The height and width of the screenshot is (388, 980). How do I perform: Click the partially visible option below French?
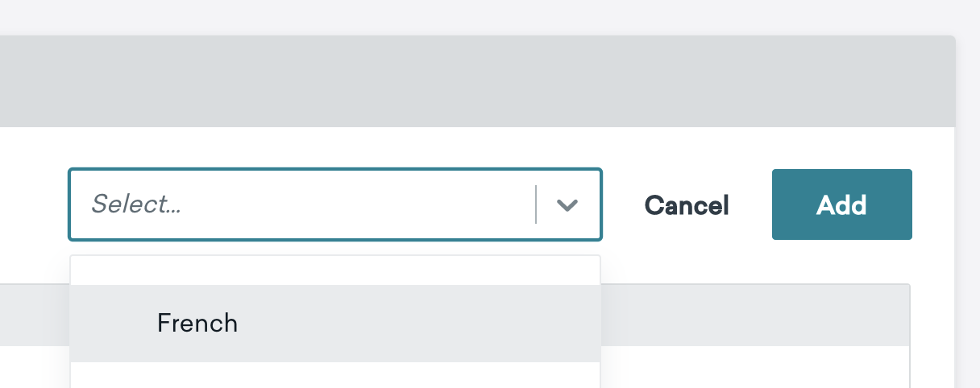click(x=335, y=375)
